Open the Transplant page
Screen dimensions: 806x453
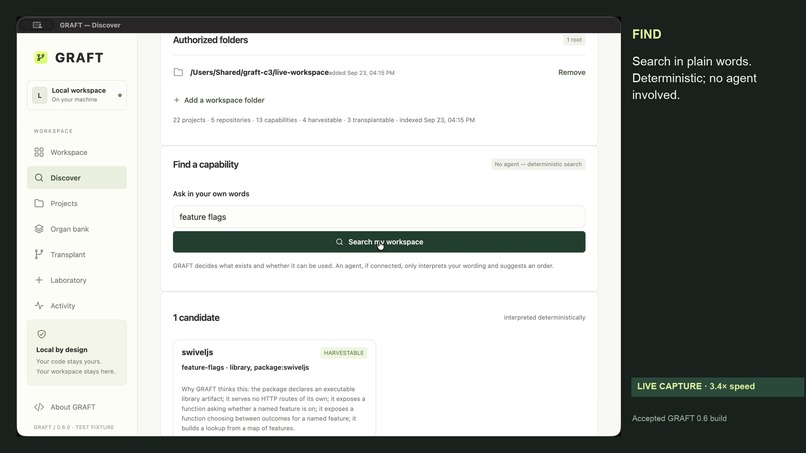point(77,255)
